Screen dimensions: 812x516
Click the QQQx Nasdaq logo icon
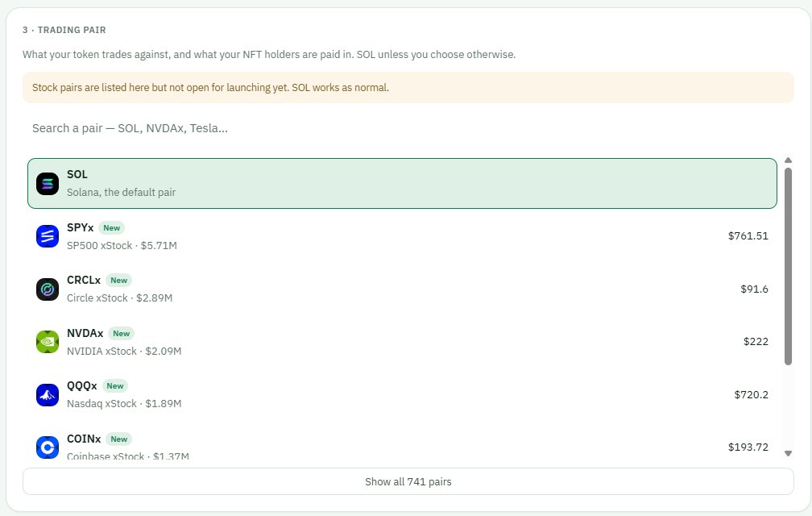click(47, 395)
